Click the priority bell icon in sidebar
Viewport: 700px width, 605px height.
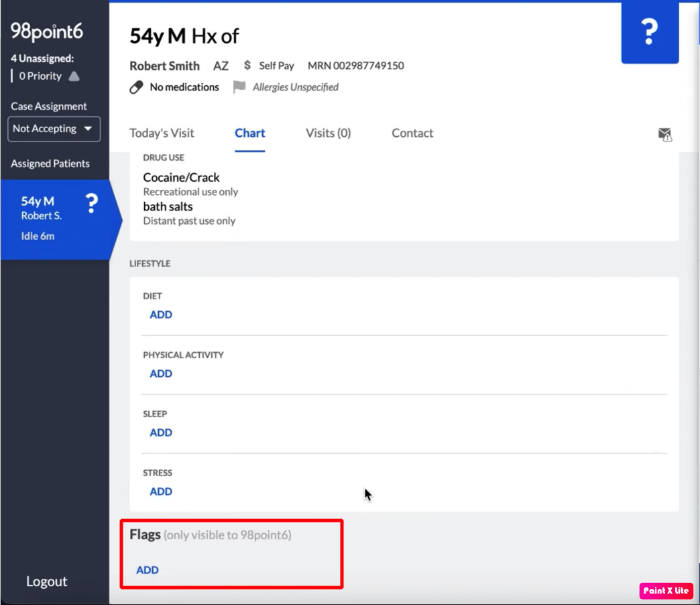click(x=74, y=76)
